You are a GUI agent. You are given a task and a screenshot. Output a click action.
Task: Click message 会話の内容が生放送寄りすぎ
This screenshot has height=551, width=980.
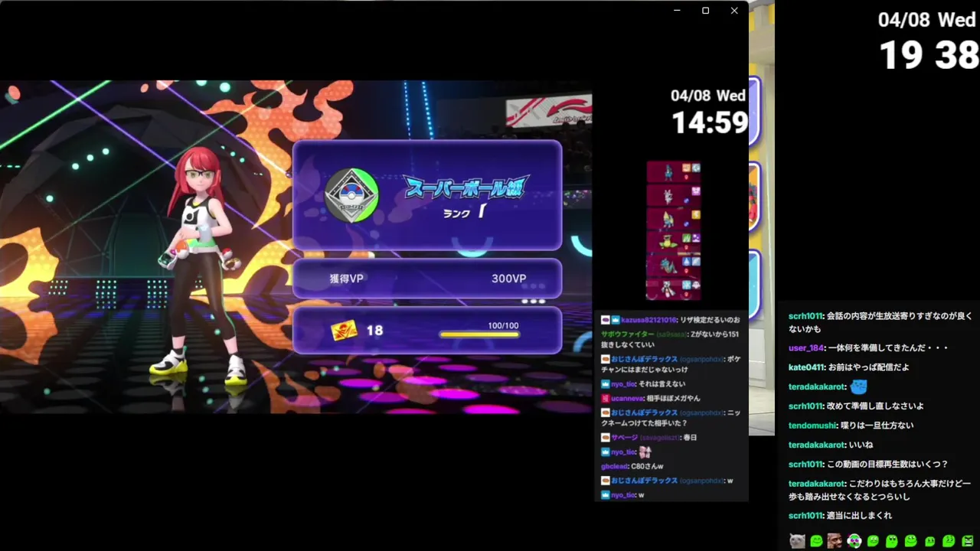coord(880,322)
